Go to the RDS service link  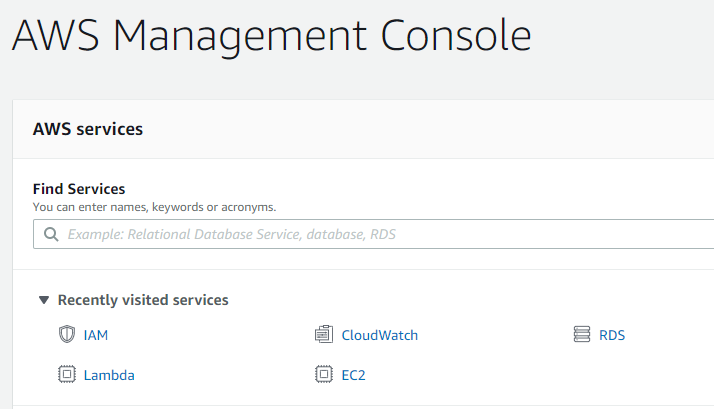click(612, 335)
